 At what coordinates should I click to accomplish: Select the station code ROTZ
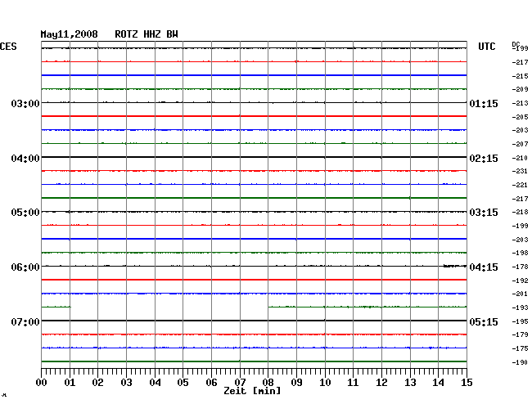[126, 34]
